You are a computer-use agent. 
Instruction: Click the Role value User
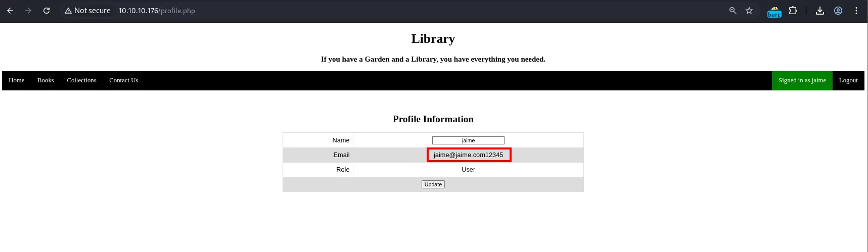(x=469, y=170)
